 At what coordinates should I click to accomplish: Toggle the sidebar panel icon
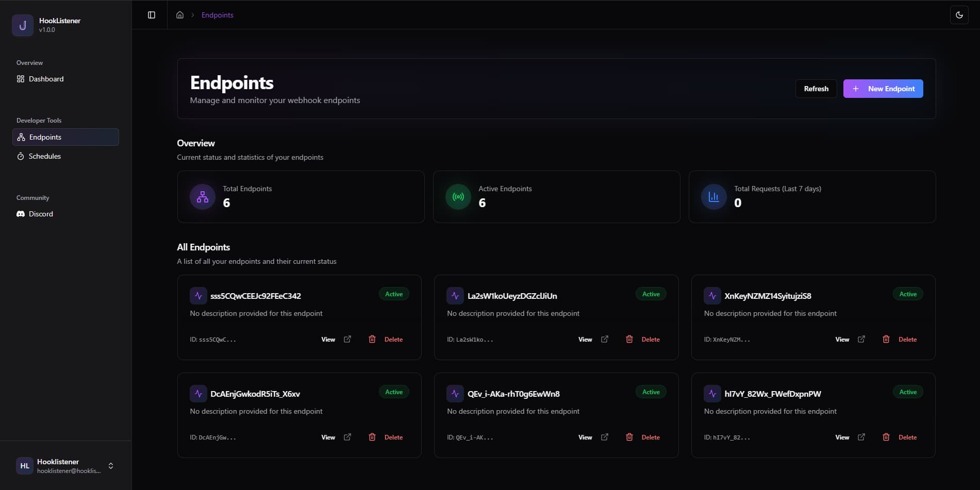click(x=152, y=15)
